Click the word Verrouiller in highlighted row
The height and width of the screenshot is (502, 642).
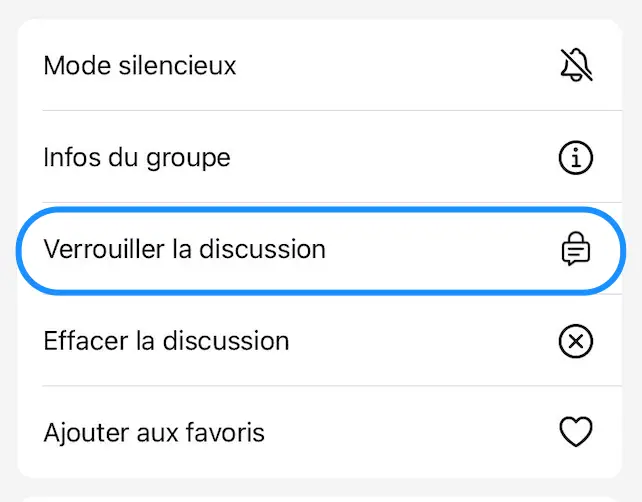104,249
